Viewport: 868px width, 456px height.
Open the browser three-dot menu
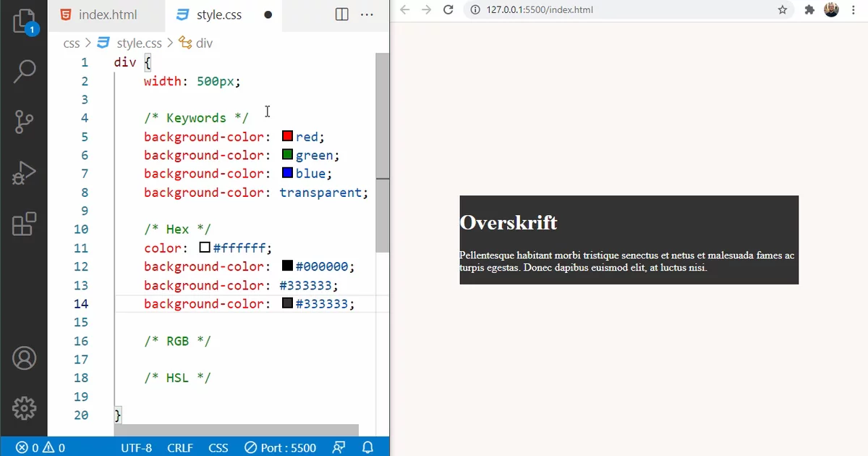854,10
